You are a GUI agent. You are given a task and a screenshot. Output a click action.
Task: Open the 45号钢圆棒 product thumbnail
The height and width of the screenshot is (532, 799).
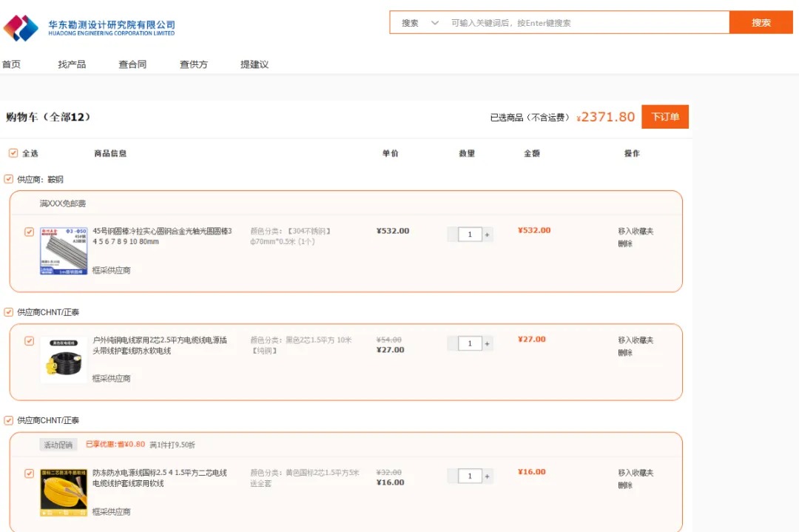pos(64,251)
